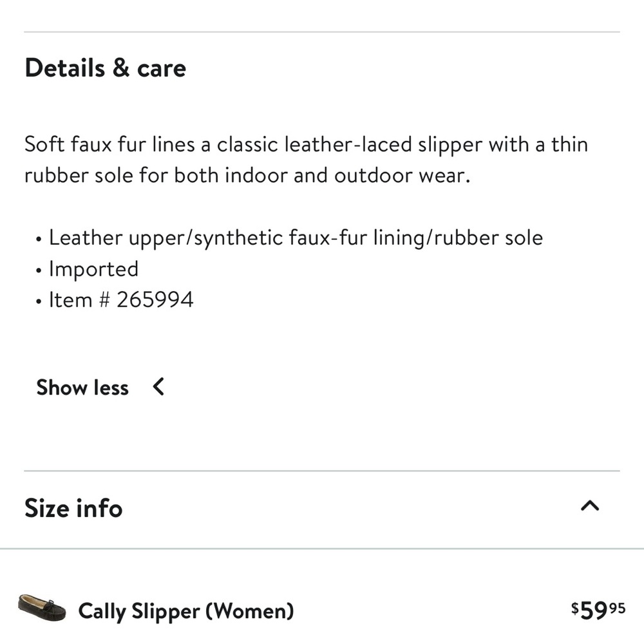
Task: Click the dollar sign in the price
Action: [x=575, y=607]
